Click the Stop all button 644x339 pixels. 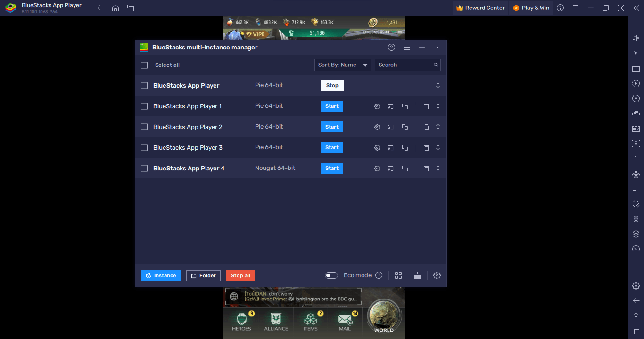click(240, 275)
